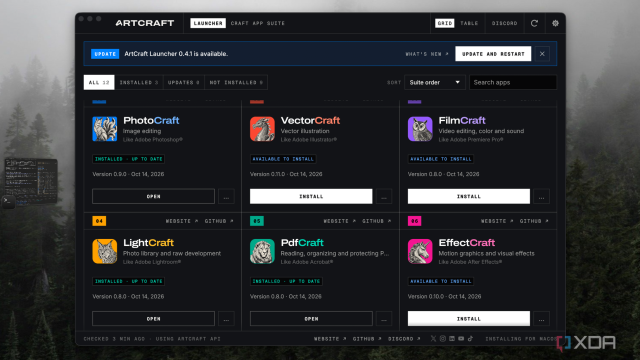The height and width of the screenshot is (360, 640).
Task: Select the Launcher tab
Action: (208, 23)
